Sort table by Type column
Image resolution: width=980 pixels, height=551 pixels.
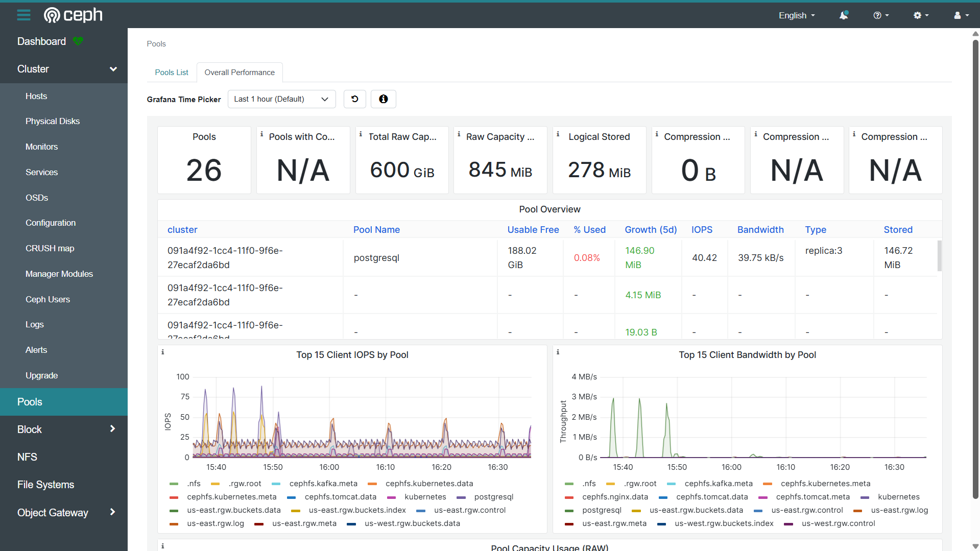click(816, 230)
